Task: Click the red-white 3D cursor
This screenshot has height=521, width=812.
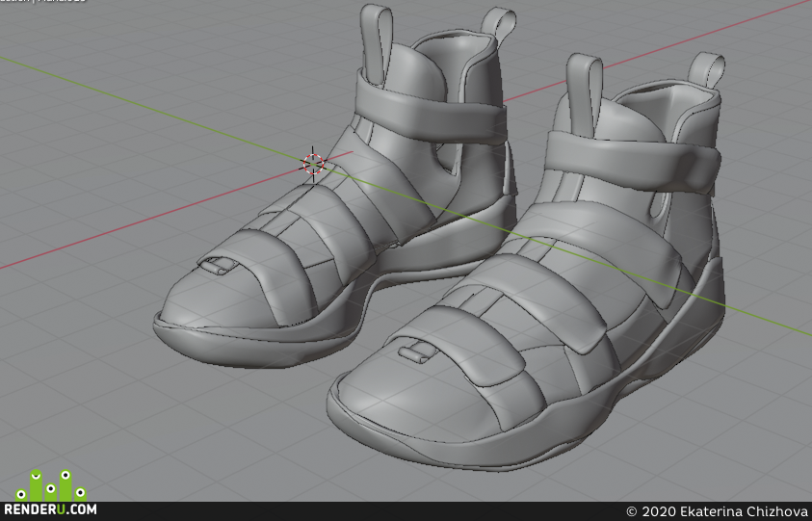Action: coord(313,164)
